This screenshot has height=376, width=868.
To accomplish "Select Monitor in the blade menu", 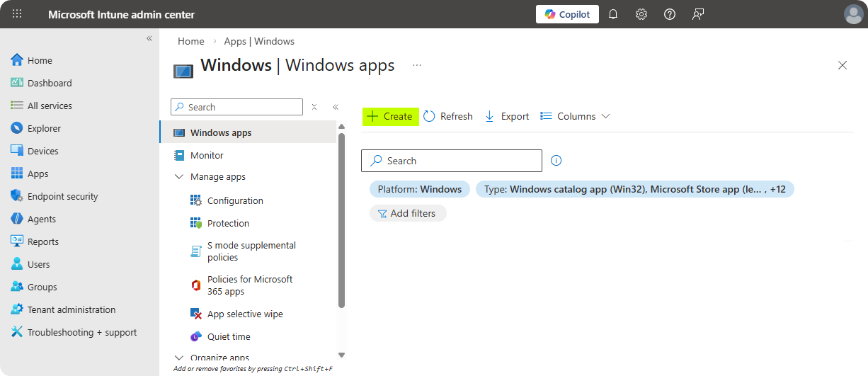I will tap(207, 155).
